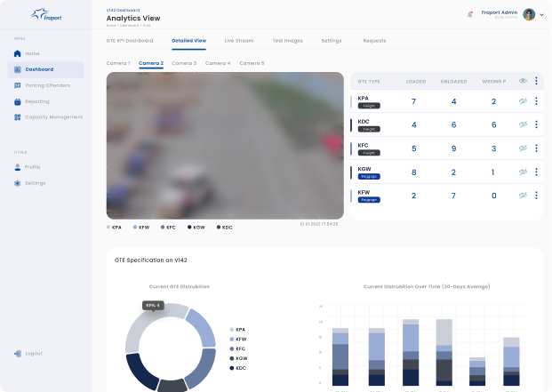Click the Home icon in sidebar
The image size is (552, 392).
coord(17,53)
